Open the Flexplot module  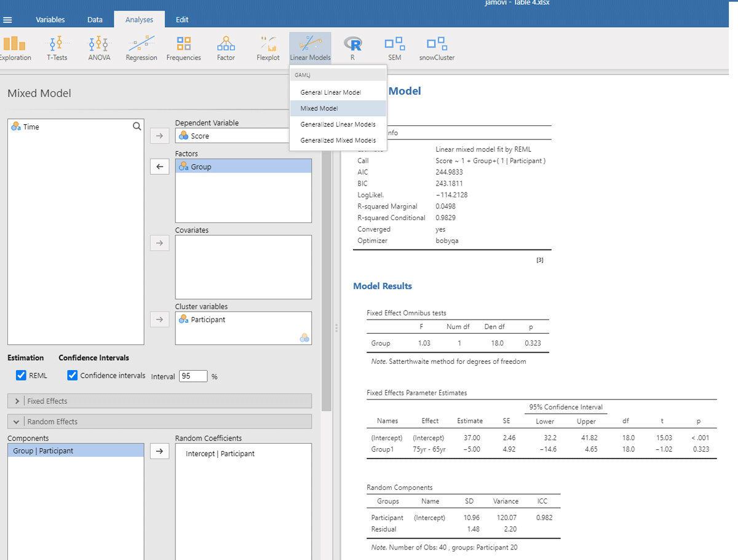pyautogui.click(x=268, y=48)
